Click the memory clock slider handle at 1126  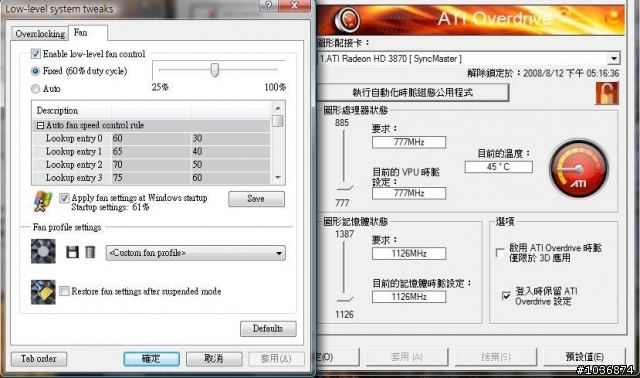click(x=345, y=299)
